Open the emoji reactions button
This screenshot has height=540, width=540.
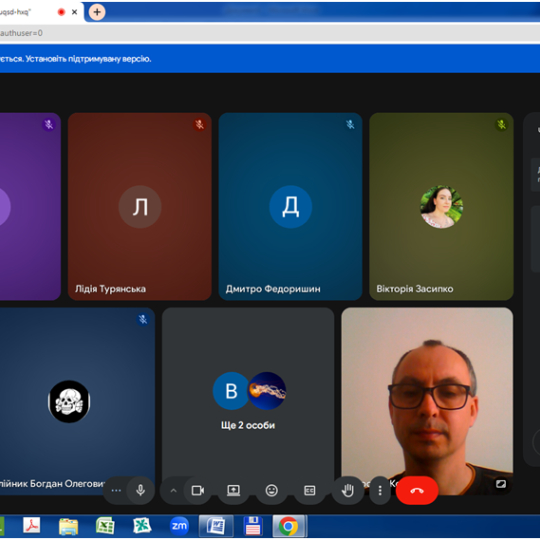pyautogui.click(x=271, y=490)
